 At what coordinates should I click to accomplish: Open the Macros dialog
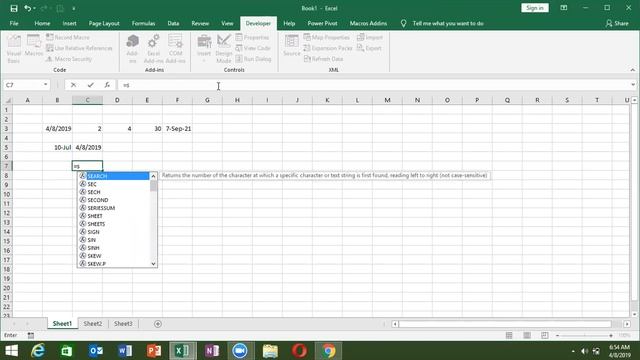pyautogui.click(x=33, y=46)
